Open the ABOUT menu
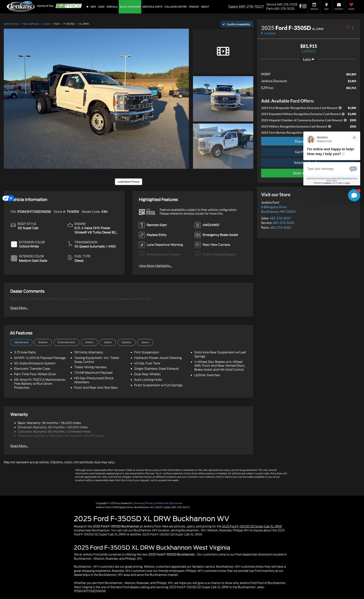This screenshot has width=364, height=599. [205, 7]
